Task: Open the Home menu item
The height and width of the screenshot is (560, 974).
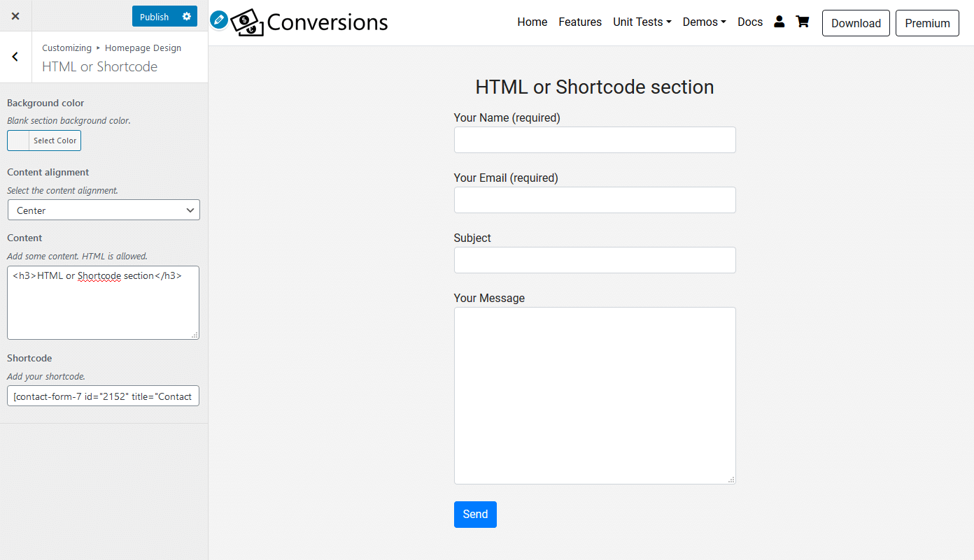Action: [x=532, y=22]
